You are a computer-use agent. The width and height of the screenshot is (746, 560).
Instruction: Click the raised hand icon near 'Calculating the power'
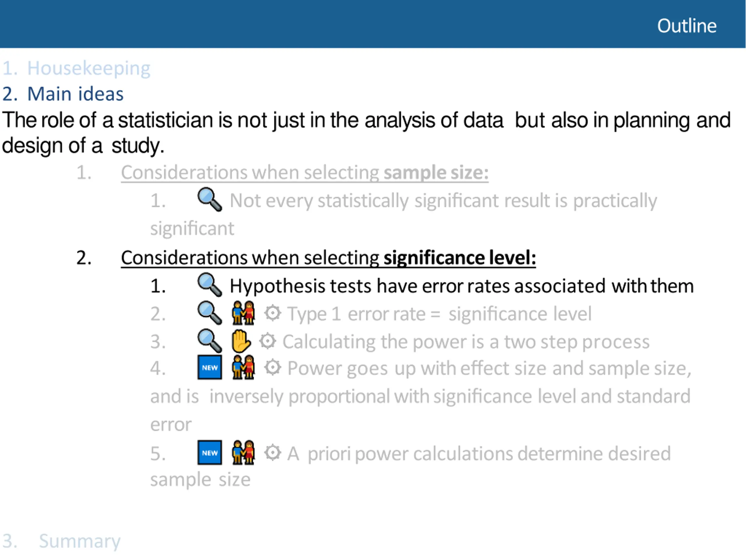[x=241, y=341]
